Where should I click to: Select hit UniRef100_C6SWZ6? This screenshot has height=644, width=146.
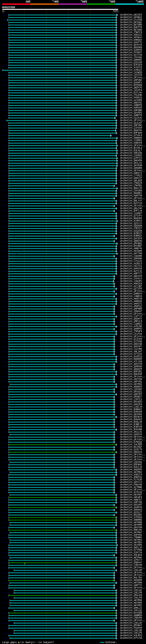click(131, 72)
